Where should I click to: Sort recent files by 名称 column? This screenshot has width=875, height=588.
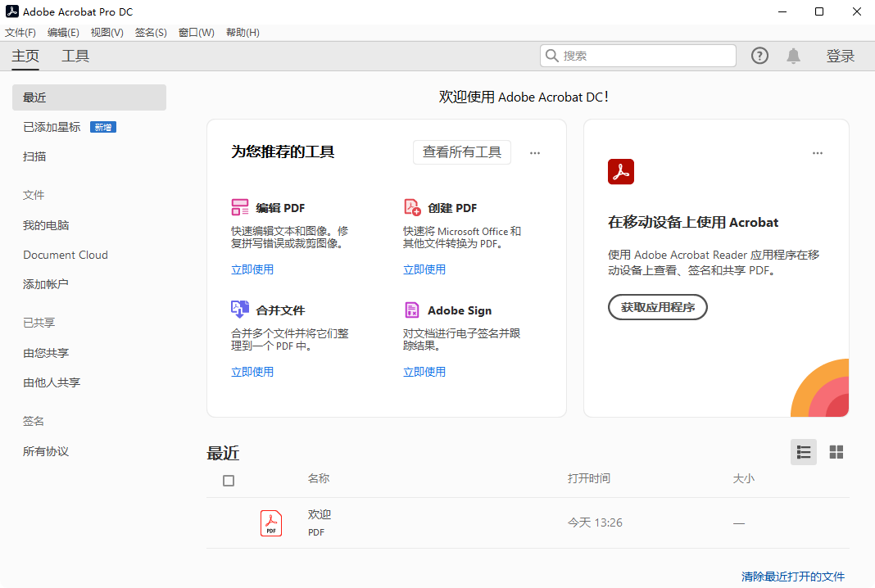point(319,478)
